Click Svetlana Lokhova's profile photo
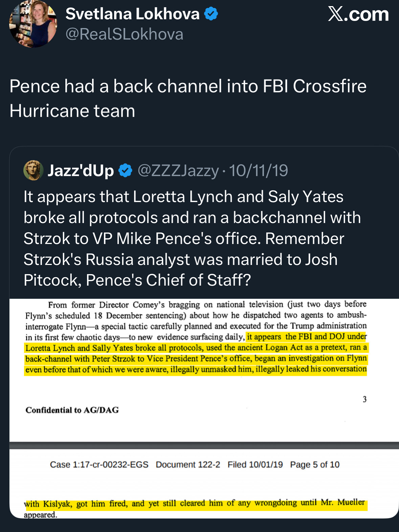 pyautogui.click(x=33, y=24)
